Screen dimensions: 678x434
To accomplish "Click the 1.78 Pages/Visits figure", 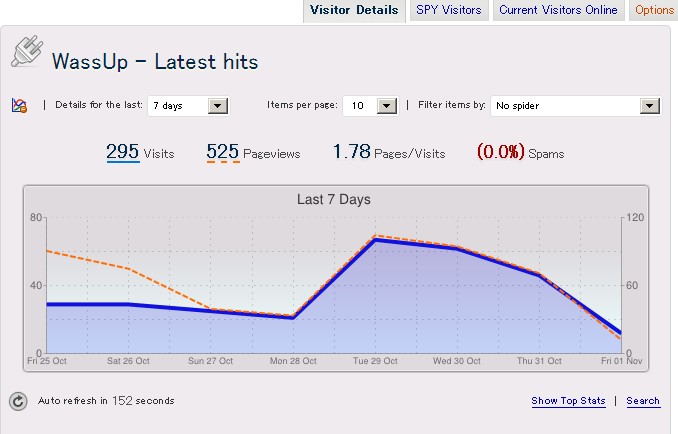I will click(351, 152).
